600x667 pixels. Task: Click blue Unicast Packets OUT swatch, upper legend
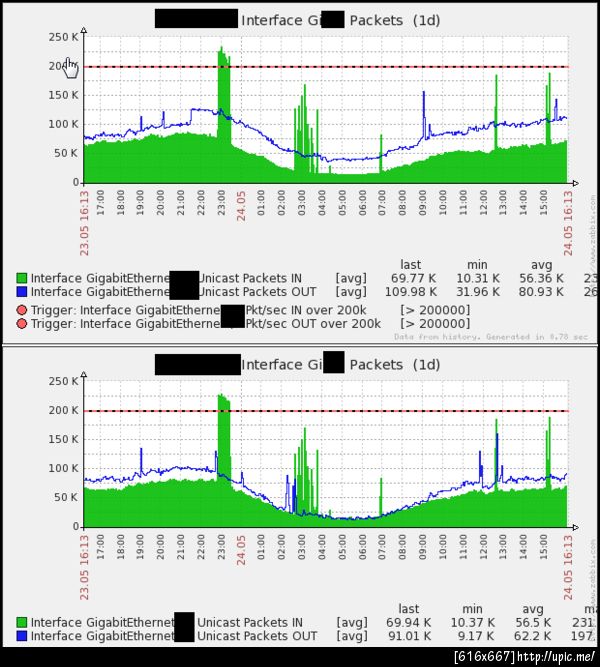click(22, 292)
